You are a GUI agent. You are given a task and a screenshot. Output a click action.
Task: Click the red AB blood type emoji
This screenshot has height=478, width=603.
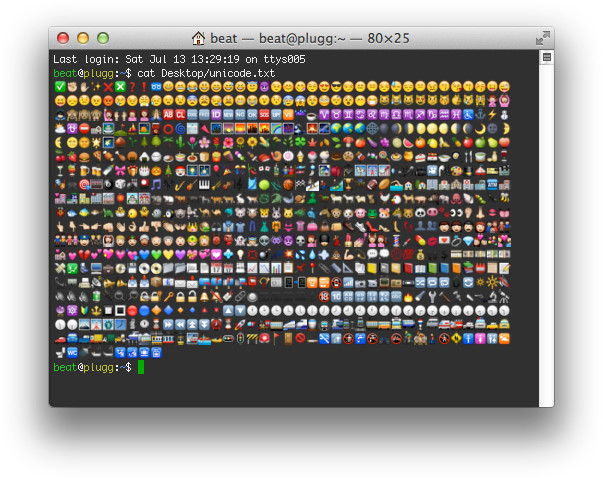[x=168, y=115]
